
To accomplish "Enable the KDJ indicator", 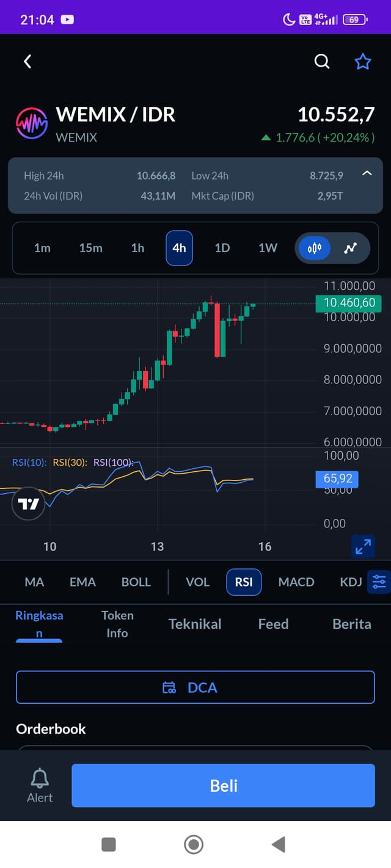I will [351, 582].
